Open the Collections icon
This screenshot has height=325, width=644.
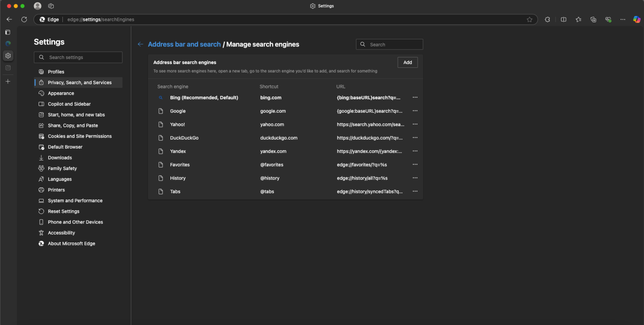(x=593, y=19)
